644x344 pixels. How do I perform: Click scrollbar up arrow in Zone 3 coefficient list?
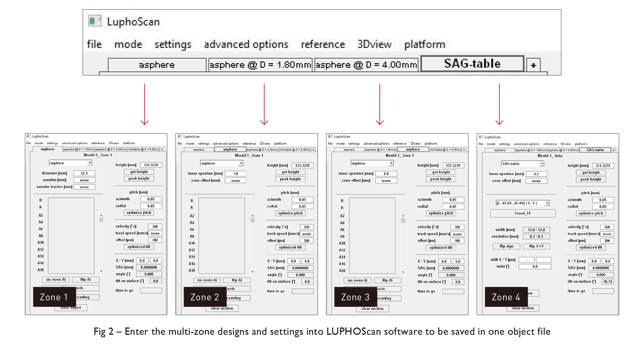point(403,216)
